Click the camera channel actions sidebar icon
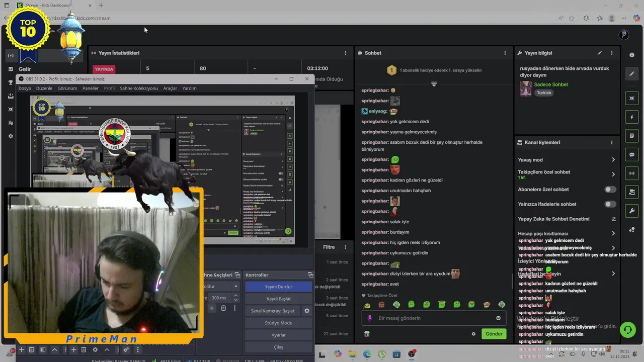 [x=632, y=192]
